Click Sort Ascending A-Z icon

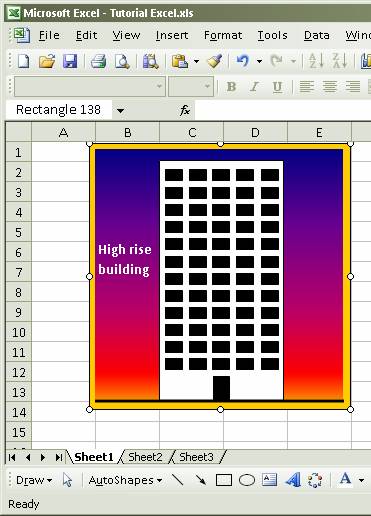(316, 61)
